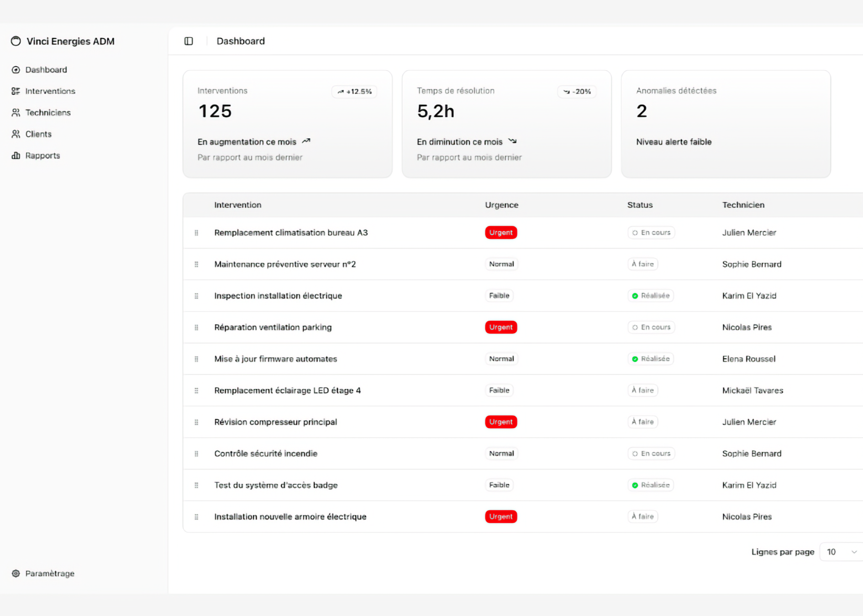863x616 pixels.
Task: Click Normal badge for Maintenance préventive serveur n°2
Action: (501, 264)
